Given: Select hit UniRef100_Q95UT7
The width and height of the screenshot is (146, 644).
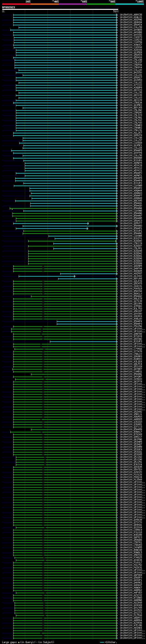Looking at the screenshot, I should coord(131,223).
